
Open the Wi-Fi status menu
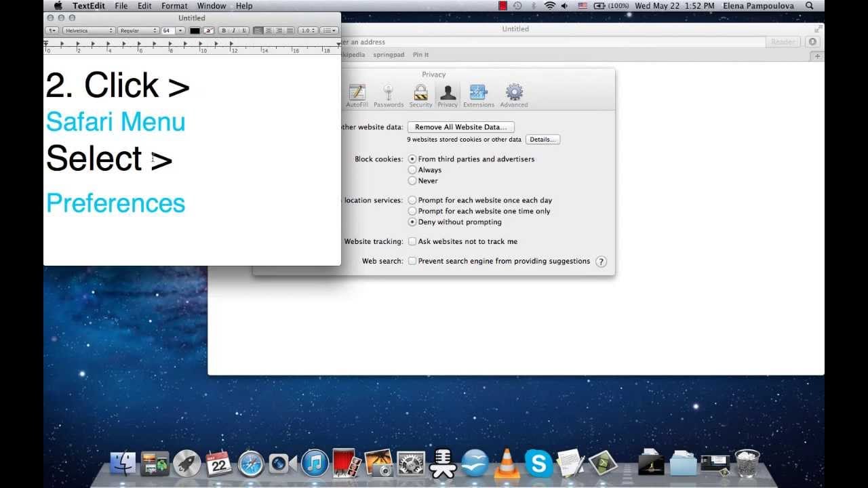tap(550, 5)
